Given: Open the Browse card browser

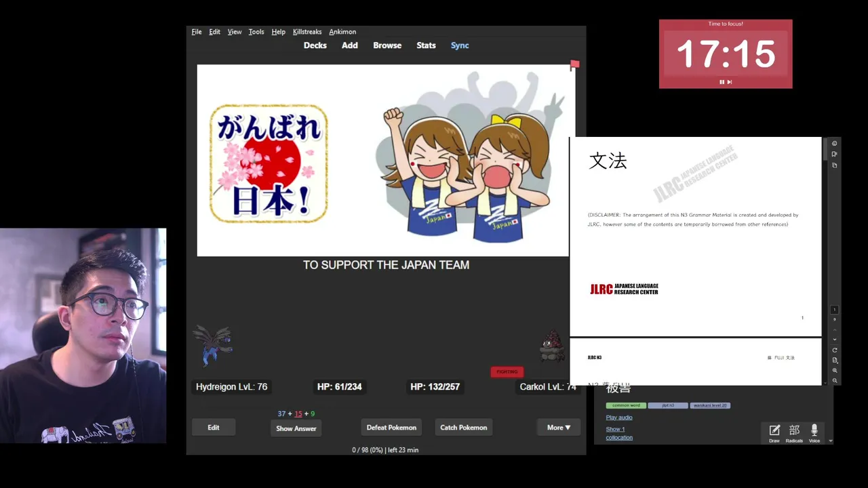Looking at the screenshot, I should point(387,45).
